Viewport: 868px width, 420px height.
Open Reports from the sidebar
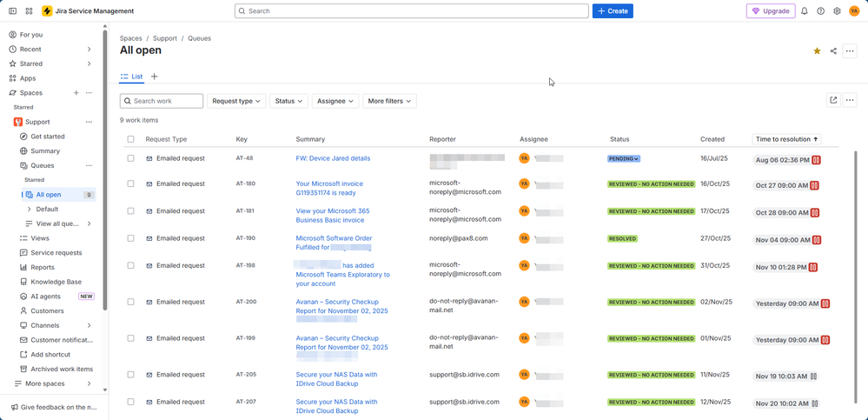coord(43,267)
